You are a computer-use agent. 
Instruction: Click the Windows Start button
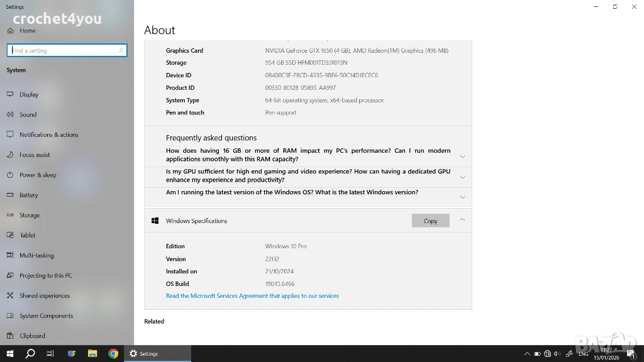9,354
